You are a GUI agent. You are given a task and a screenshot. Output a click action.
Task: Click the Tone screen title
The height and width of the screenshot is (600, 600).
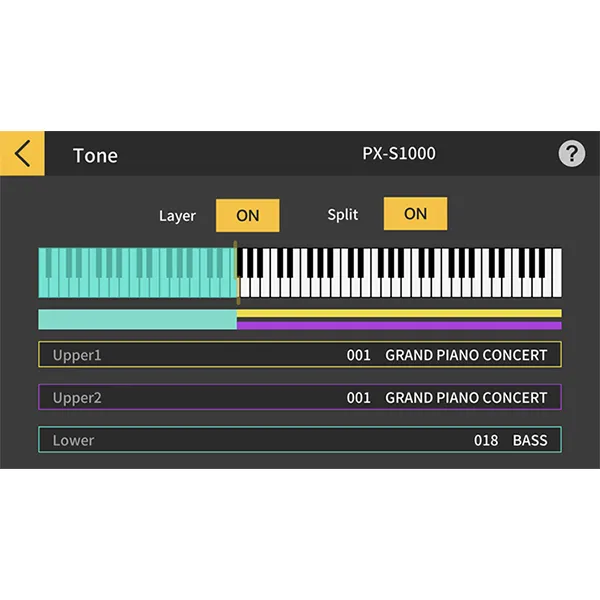click(95, 156)
